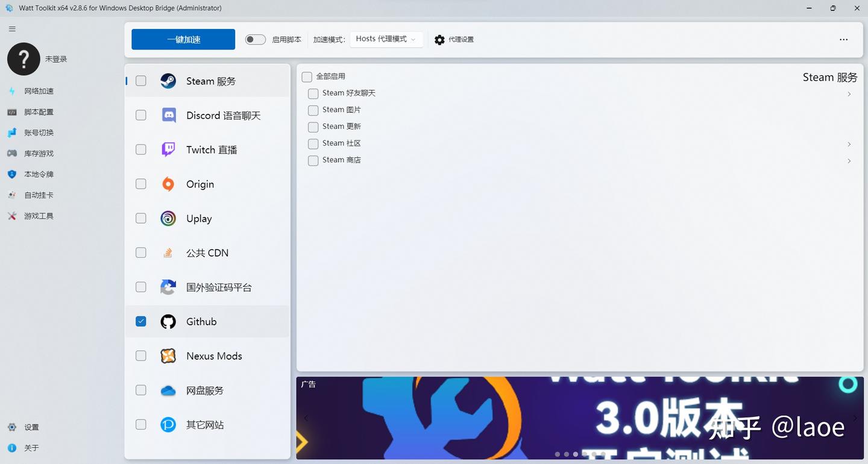Open the overflow menu via the three dots

(843, 39)
